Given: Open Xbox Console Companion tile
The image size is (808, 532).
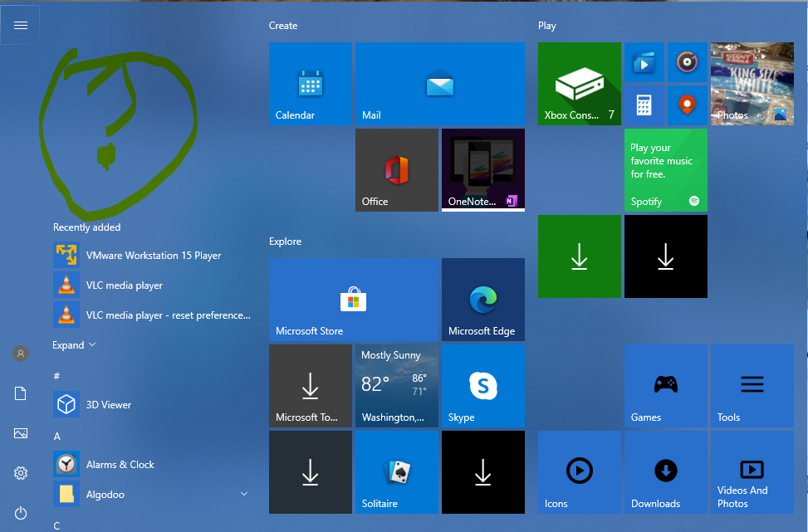Looking at the screenshot, I should click(x=579, y=84).
